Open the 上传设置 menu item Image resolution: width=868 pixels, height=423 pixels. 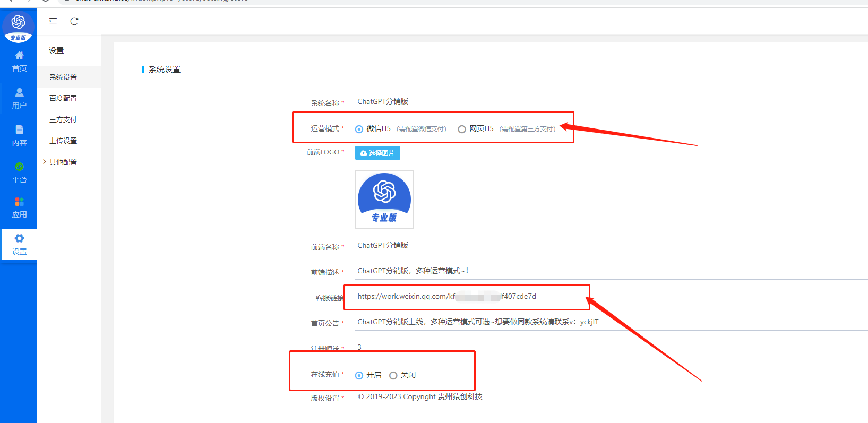click(63, 141)
